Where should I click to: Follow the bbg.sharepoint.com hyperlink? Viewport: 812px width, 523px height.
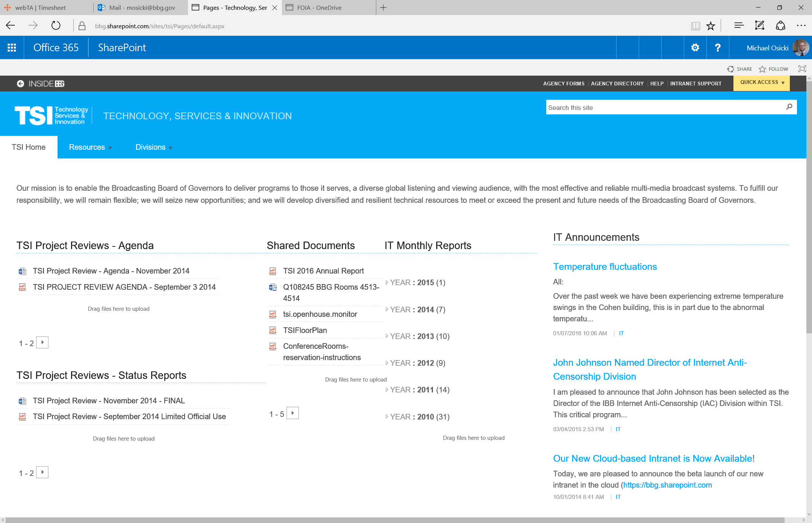pyautogui.click(x=667, y=485)
